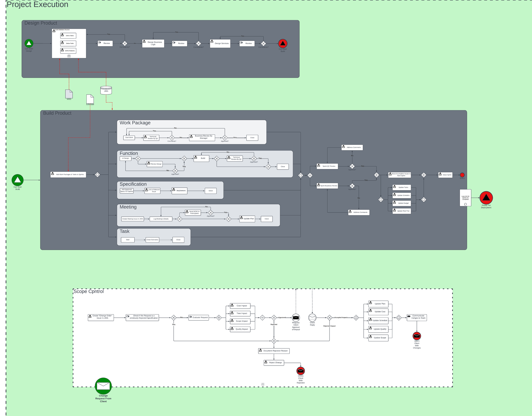Viewport: 532px width, 416px height.
Task: Click the Change Request From Client envelope
Action: [x=103, y=386]
